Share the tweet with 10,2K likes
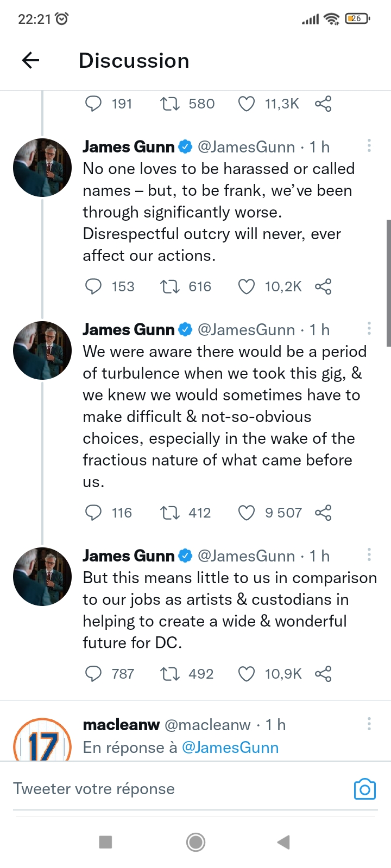The image size is (391, 868). click(x=323, y=286)
